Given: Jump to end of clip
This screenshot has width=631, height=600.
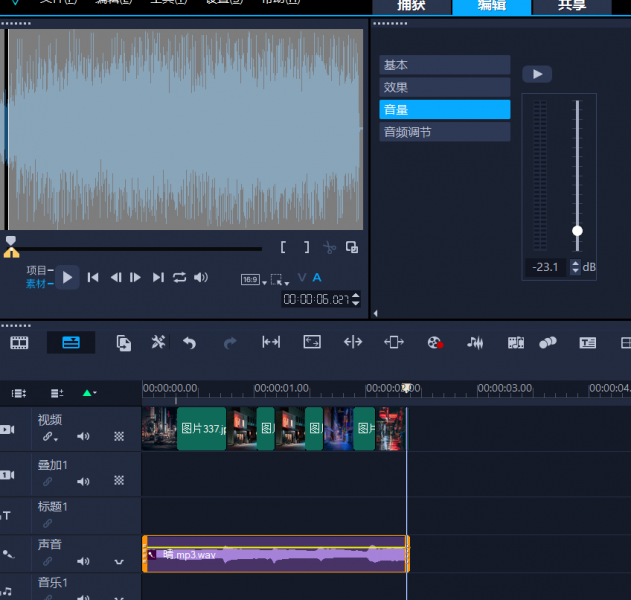Looking at the screenshot, I should pyautogui.click(x=158, y=277).
